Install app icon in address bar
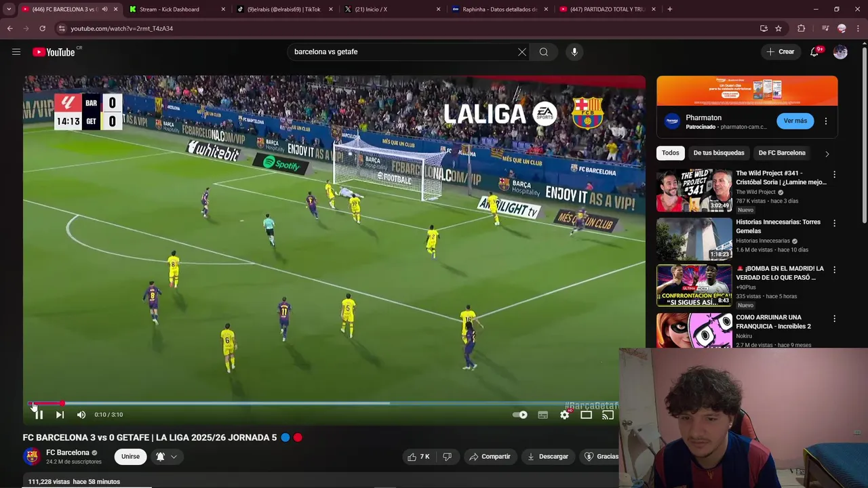Screen dimensions: 868x488 click(764, 28)
